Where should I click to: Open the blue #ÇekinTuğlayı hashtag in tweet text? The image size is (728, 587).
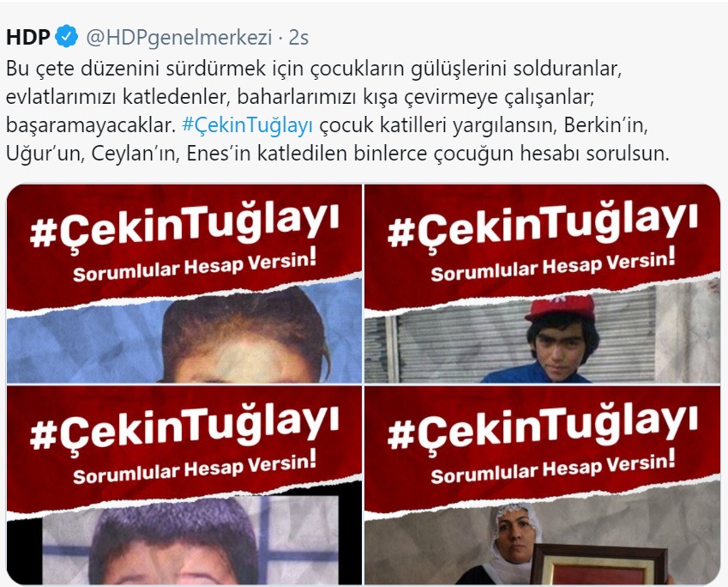(x=248, y=125)
